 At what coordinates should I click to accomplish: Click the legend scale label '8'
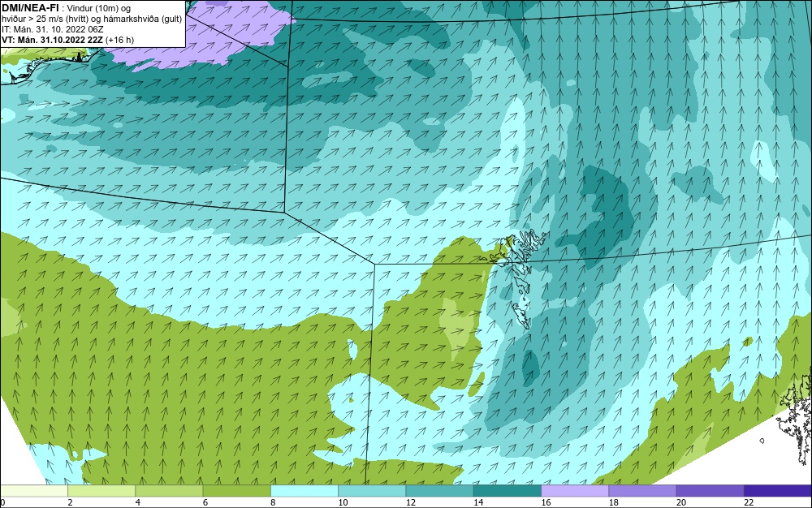coord(273,502)
